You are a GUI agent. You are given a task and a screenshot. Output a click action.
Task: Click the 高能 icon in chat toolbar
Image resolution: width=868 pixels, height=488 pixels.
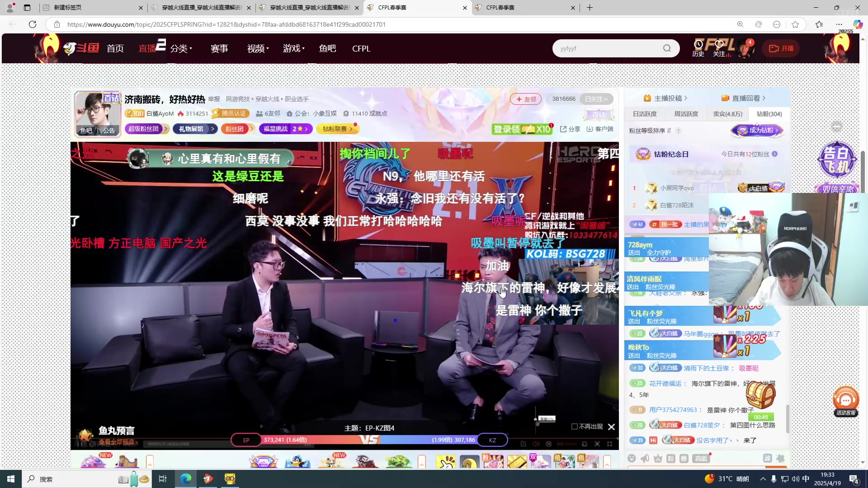pos(701,458)
